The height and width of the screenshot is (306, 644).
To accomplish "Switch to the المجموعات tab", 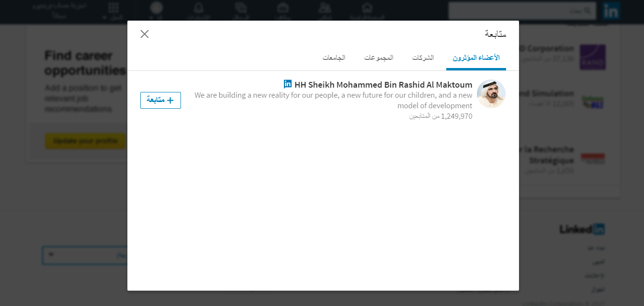I will tap(379, 57).
